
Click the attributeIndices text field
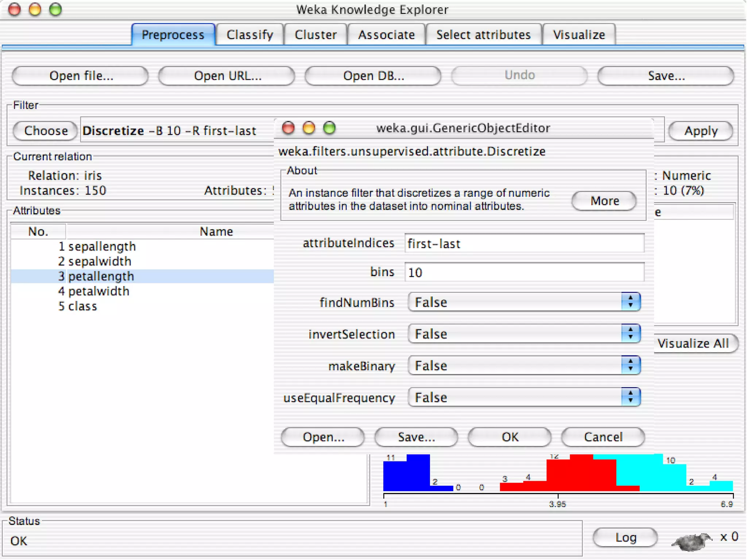(x=524, y=243)
